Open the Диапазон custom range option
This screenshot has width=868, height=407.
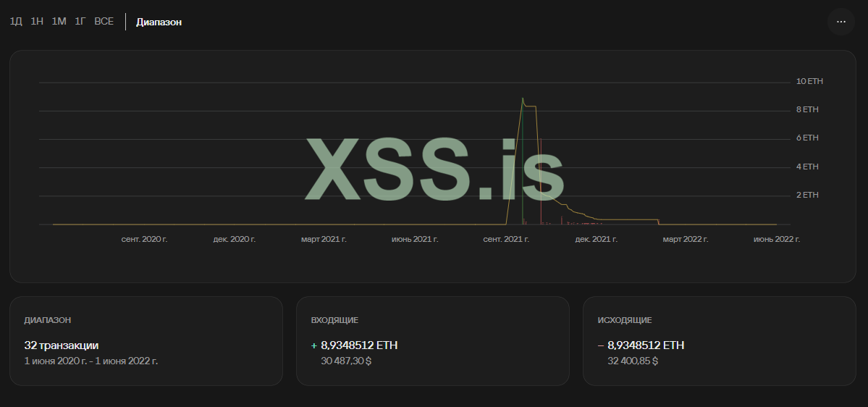point(159,22)
